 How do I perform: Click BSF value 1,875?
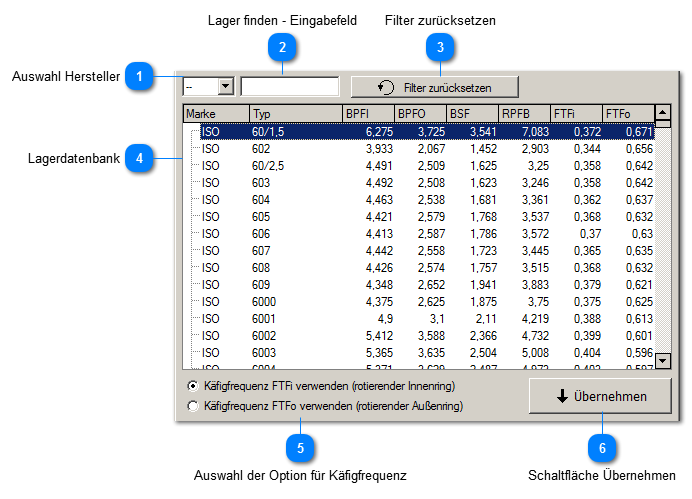pos(483,302)
